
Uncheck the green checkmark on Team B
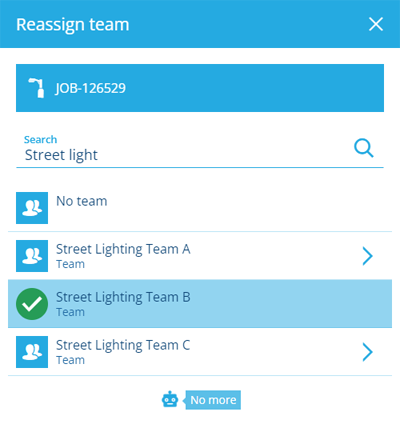coord(32,304)
